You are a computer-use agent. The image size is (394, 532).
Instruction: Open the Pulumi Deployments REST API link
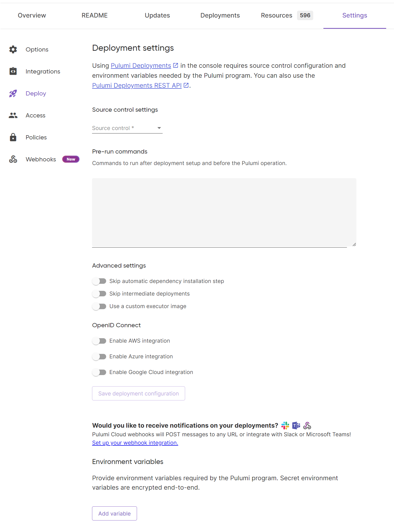pyautogui.click(x=136, y=85)
